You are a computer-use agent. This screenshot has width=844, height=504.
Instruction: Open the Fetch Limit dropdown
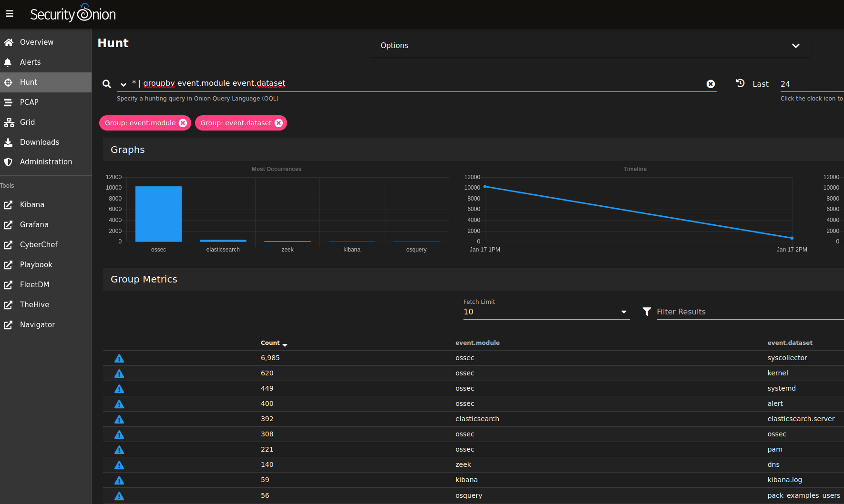click(546, 312)
